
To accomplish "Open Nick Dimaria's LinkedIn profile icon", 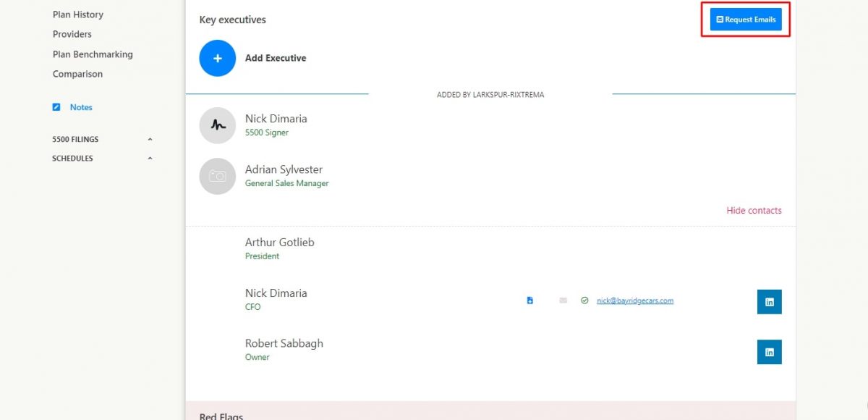I will click(x=769, y=302).
